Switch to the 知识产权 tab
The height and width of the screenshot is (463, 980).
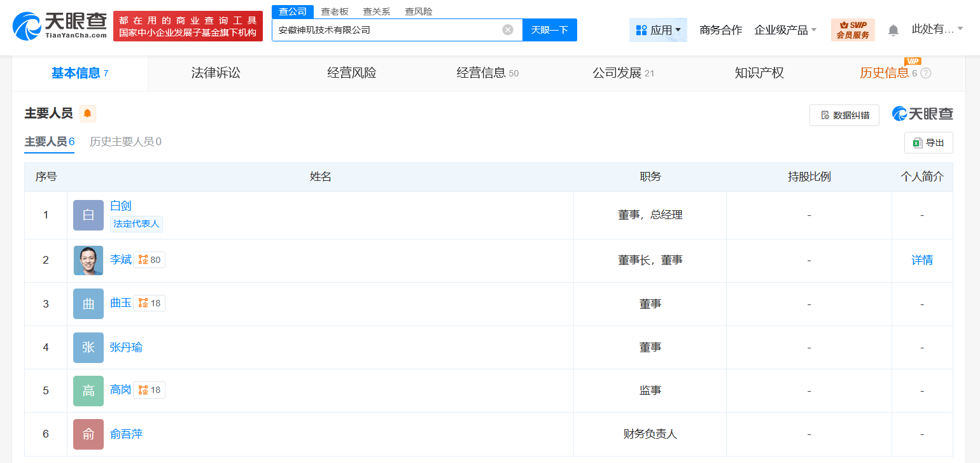click(x=759, y=73)
